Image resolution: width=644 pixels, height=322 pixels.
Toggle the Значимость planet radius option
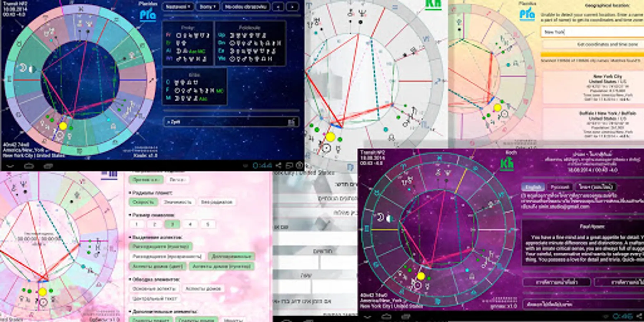pos(177,202)
